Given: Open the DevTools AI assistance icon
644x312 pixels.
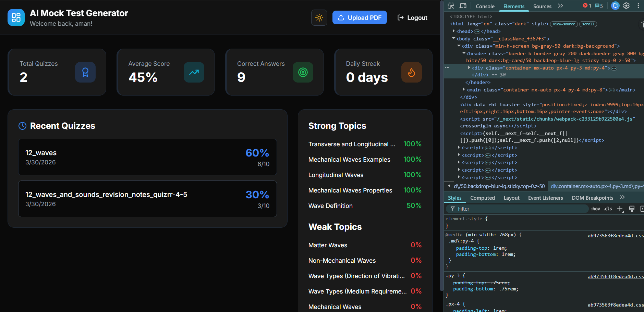Looking at the screenshot, I should click(x=615, y=6).
